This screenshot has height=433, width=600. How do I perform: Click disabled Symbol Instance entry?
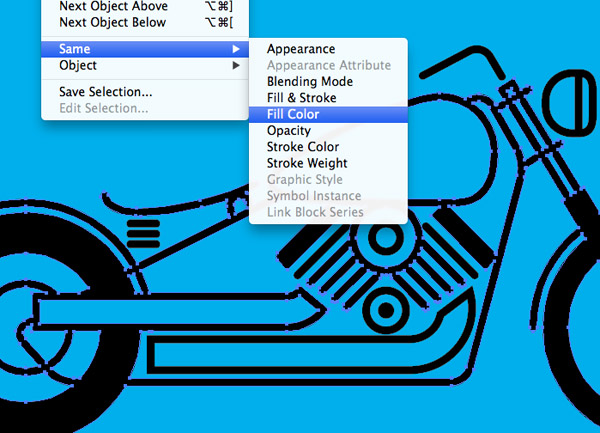(328, 196)
